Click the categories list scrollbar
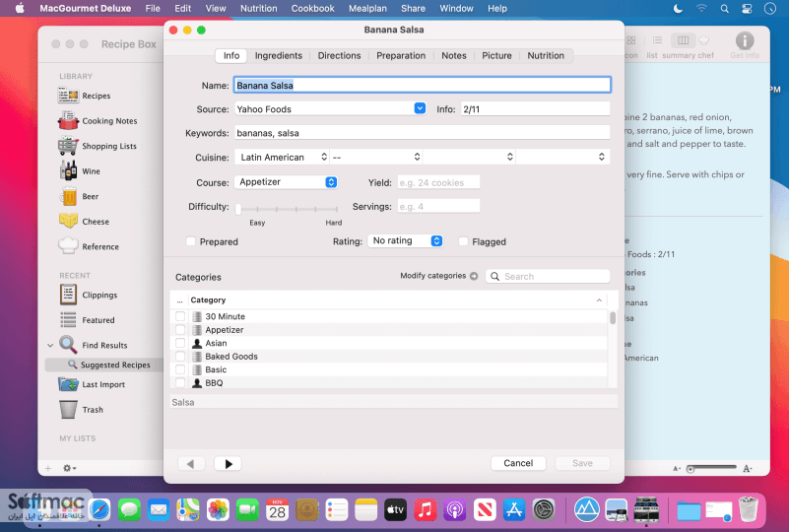Screen dimensions: 789x532 [x=613, y=318]
